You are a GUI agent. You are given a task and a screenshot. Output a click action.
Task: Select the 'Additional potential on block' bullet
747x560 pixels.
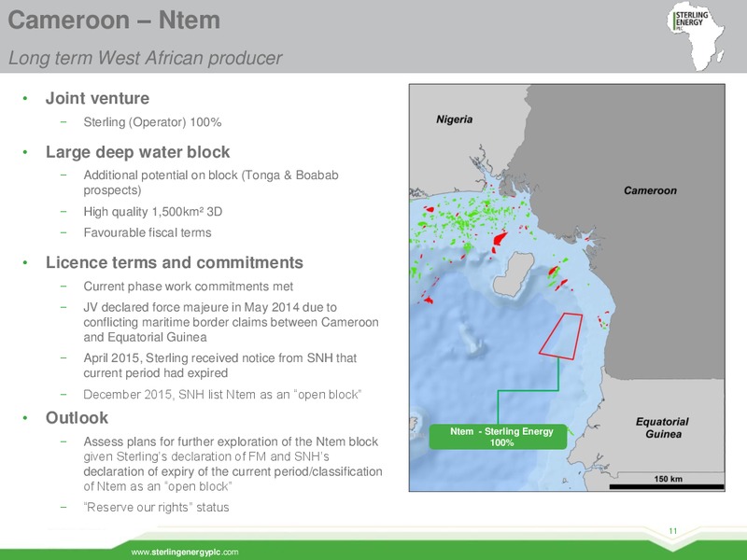tap(211, 182)
